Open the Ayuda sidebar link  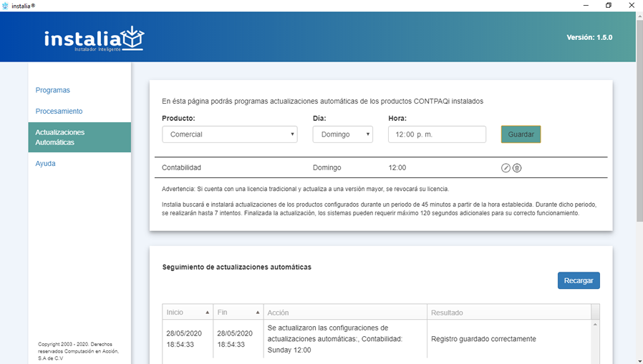pos(45,163)
